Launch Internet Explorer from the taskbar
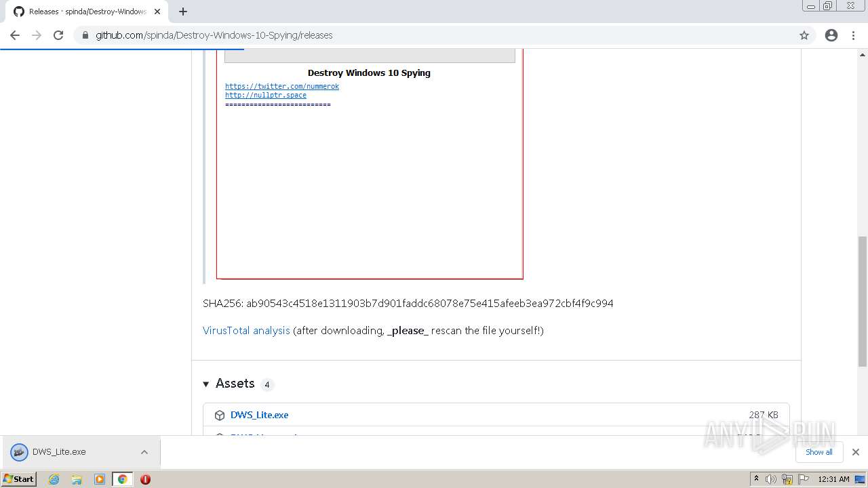Screen dimensions: 868x488 coord(54,479)
